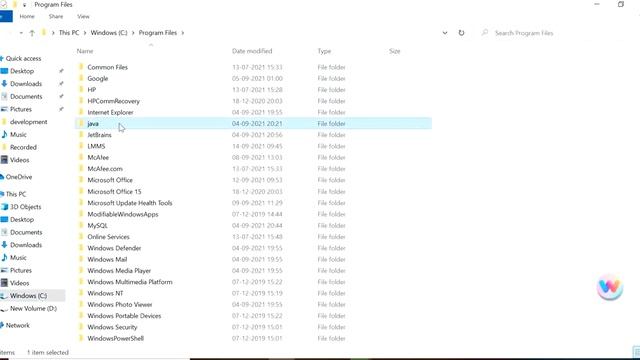Select Program Files in the breadcrumb path
Image resolution: width=640 pixels, height=360 pixels.
[x=158, y=33]
